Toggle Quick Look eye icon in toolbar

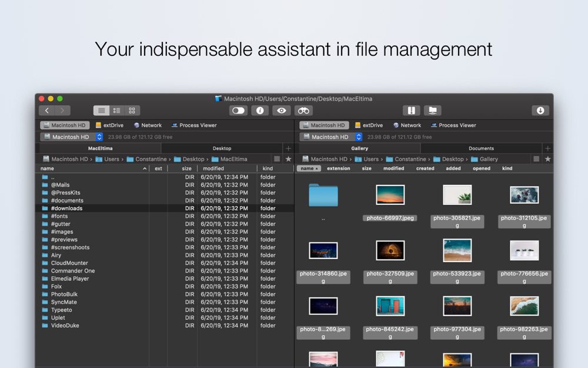[282, 111]
